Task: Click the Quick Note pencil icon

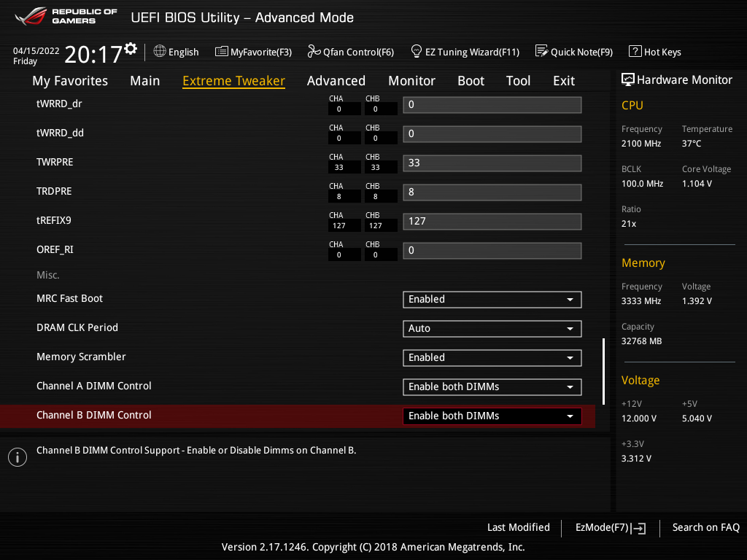Action: point(542,51)
